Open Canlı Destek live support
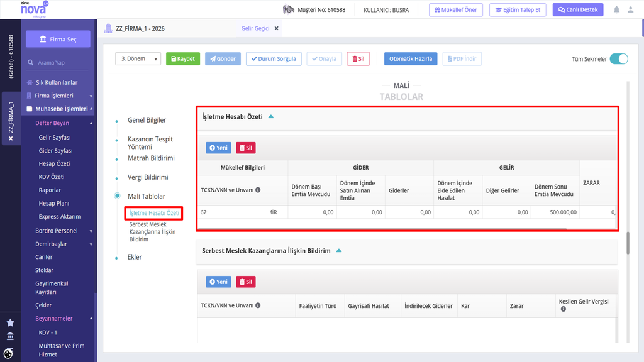The width and height of the screenshot is (644, 362). [578, 10]
